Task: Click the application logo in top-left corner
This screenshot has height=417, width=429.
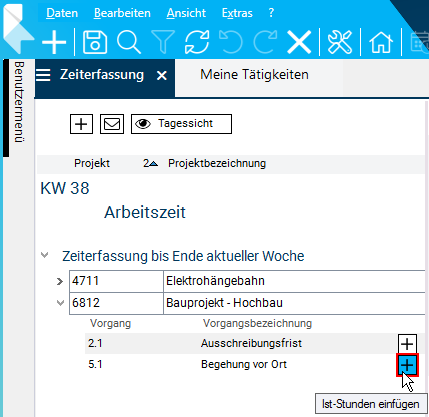Action: click(18, 28)
